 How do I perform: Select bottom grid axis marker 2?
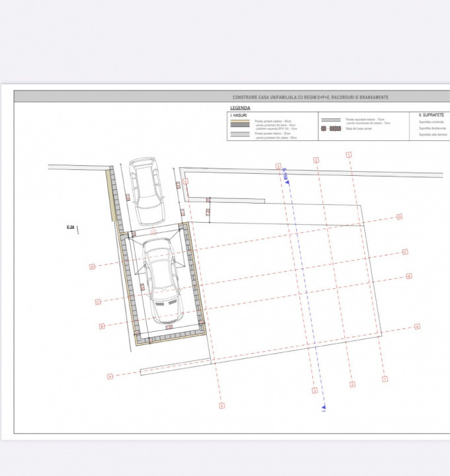point(352,384)
